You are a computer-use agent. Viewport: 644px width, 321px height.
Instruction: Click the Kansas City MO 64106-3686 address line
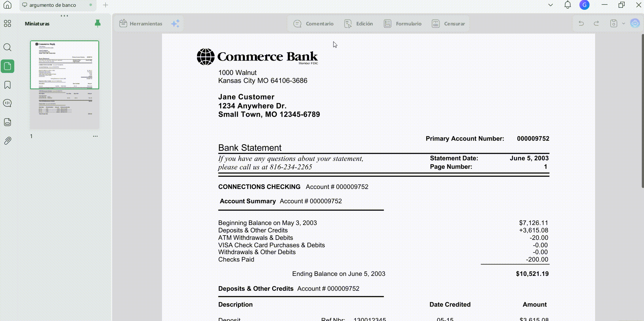(263, 81)
